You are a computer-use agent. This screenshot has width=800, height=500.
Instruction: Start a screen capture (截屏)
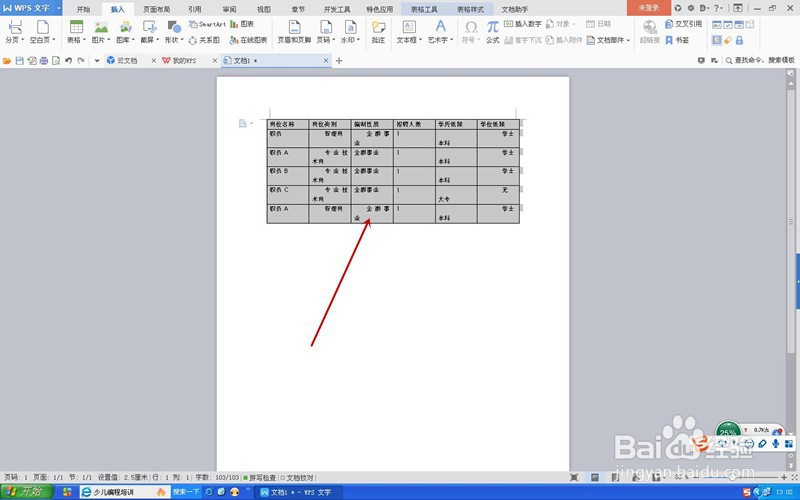149,32
